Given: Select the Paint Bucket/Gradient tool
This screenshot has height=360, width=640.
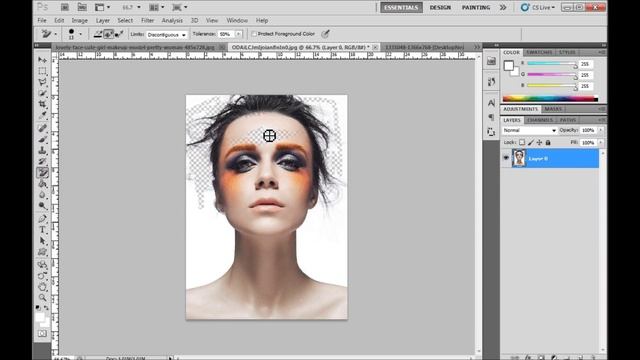Looking at the screenshot, I should click(x=42, y=184).
